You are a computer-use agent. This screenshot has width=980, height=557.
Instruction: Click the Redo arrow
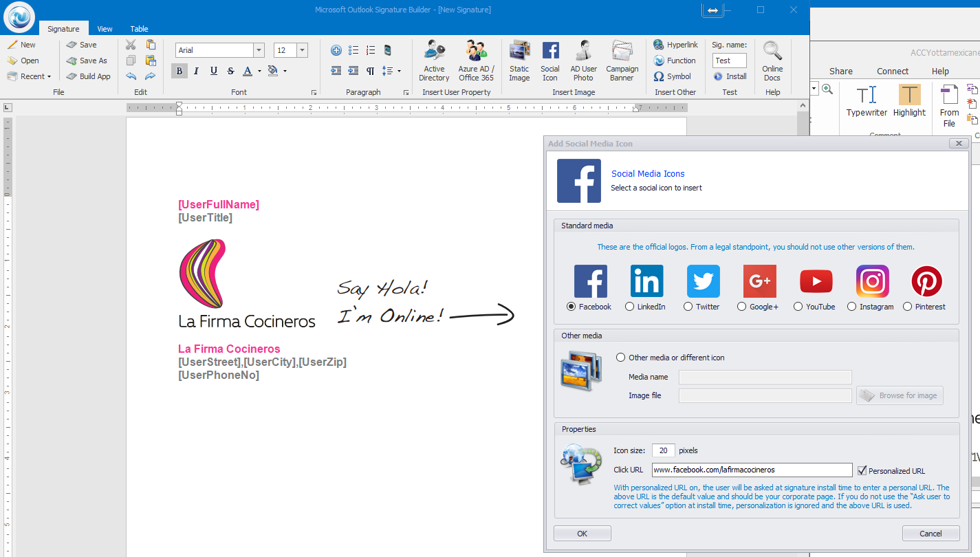pos(150,76)
